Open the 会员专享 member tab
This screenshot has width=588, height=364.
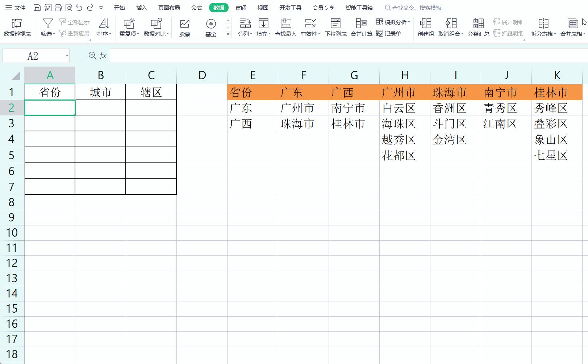pos(324,8)
